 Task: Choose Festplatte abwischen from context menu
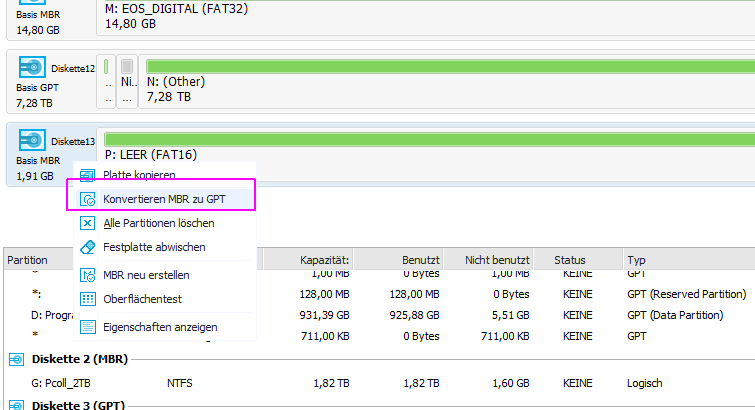154,246
